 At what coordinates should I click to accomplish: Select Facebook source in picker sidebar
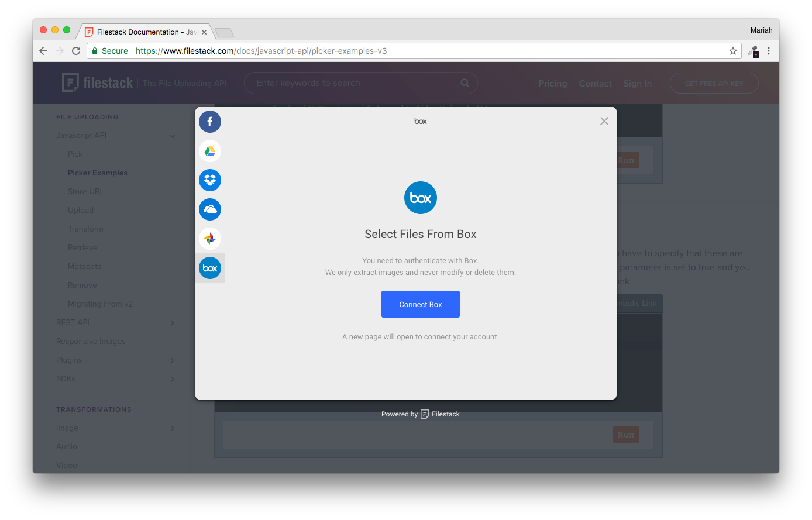[210, 122]
